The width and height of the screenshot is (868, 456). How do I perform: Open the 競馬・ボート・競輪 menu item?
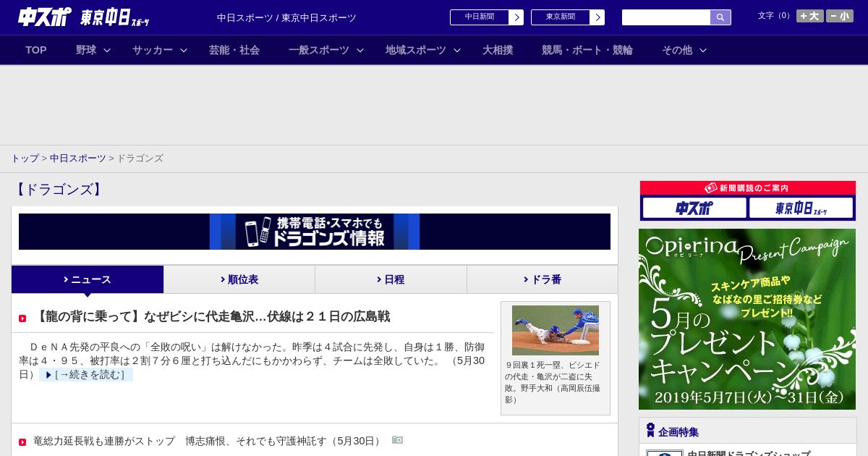(x=587, y=50)
